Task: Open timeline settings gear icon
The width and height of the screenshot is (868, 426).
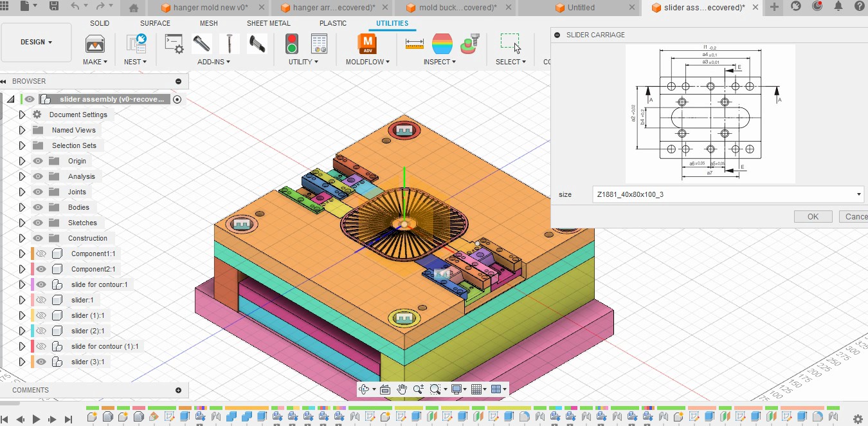Action: 857,418
